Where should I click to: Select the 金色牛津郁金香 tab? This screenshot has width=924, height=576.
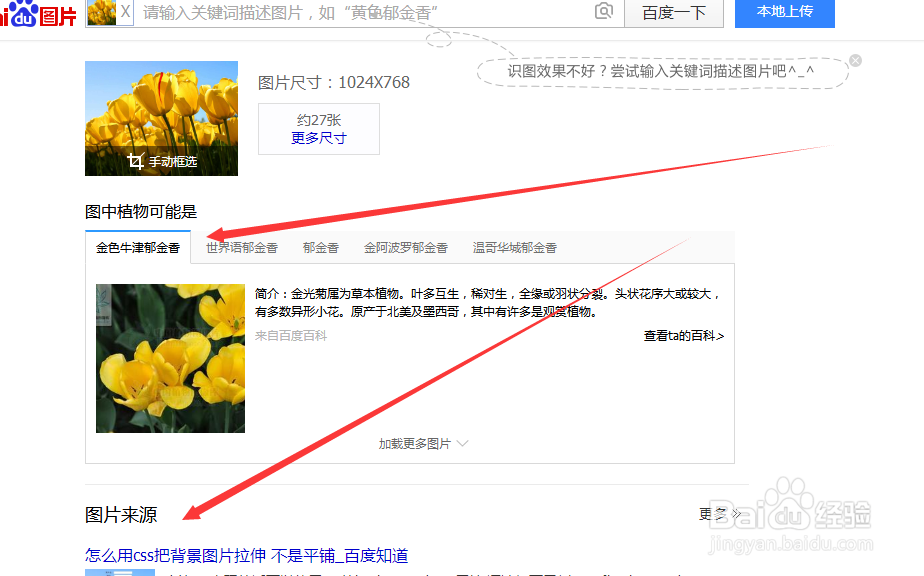tap(138, 247)
